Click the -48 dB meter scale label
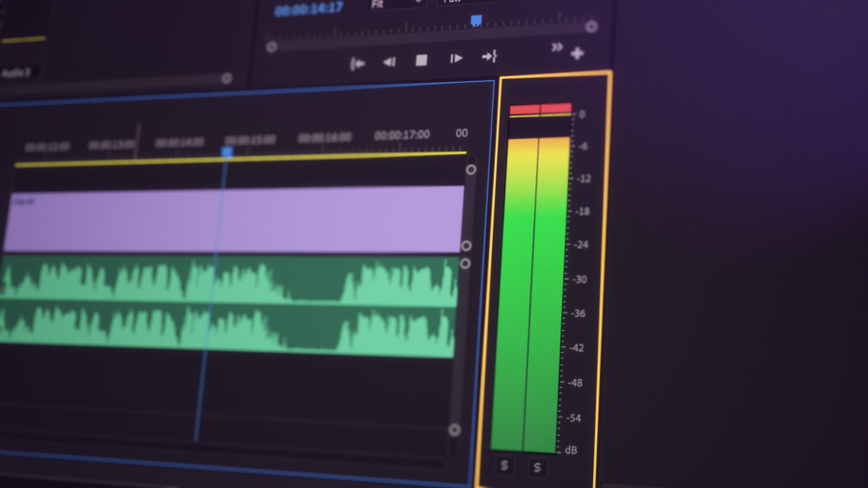Viewport: 868px width, 488px height. coord(575,382)
